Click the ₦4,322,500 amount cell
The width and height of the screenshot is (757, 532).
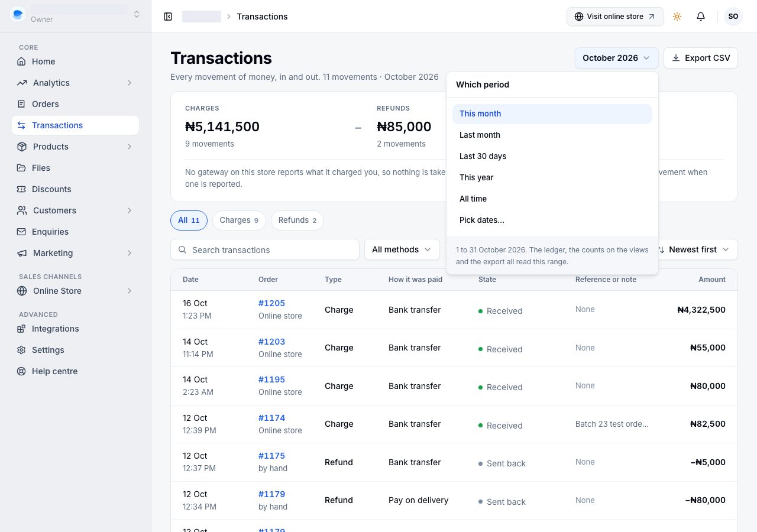point(701,310)
